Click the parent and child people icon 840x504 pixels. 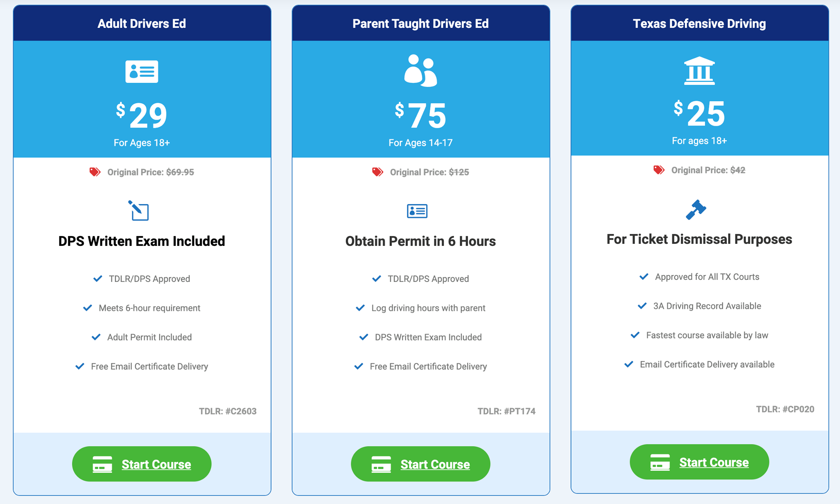click(x=420, y=70)
